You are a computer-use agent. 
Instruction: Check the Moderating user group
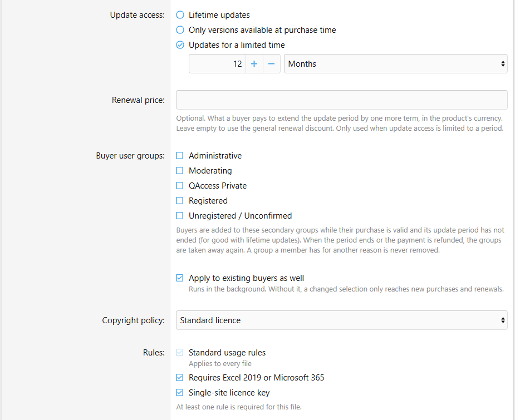(180, 171)
